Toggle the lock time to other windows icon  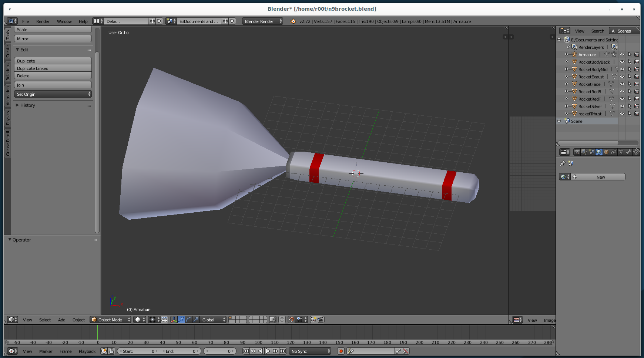point(111,351)
